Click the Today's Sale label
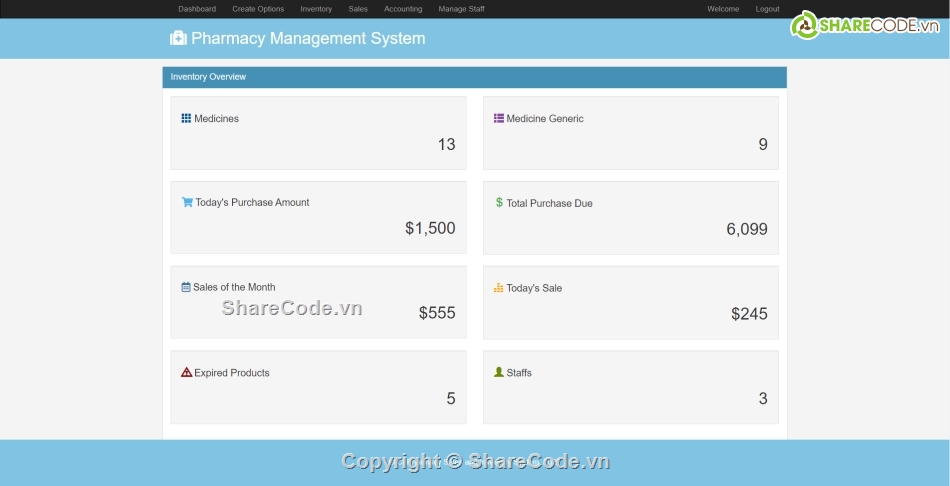 pos(534,288)
